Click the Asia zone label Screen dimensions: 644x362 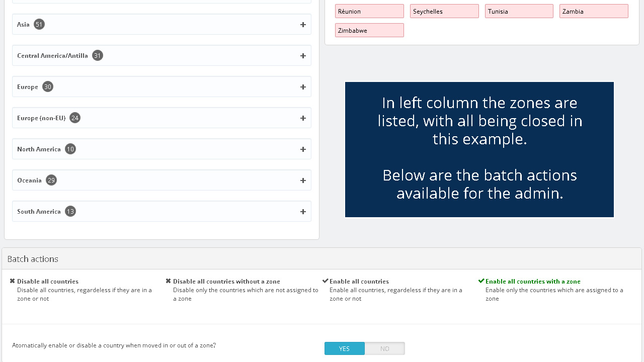click(x=23, y=25)
